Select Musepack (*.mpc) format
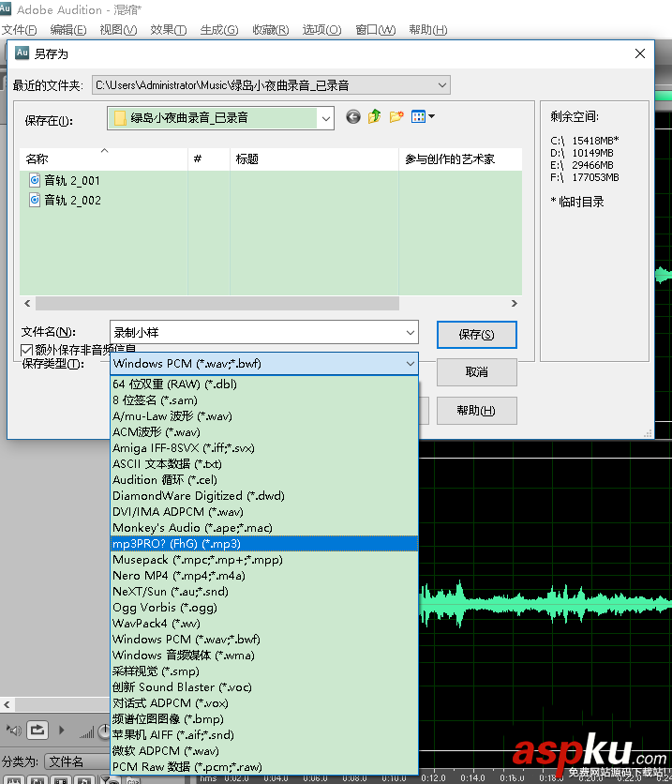Screen dimensions: 672x784 pyautogui.click(x=263, y=560)
